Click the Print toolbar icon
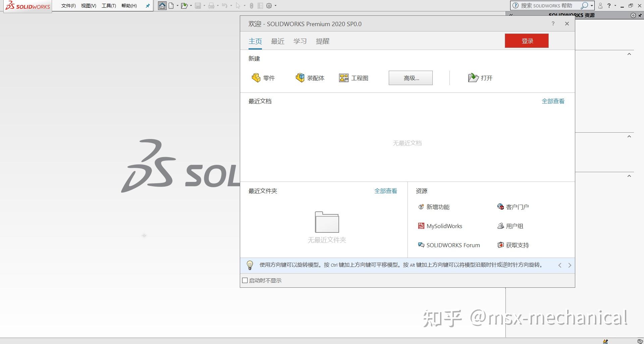Screen dimensions: 644x344 (211, 6)
